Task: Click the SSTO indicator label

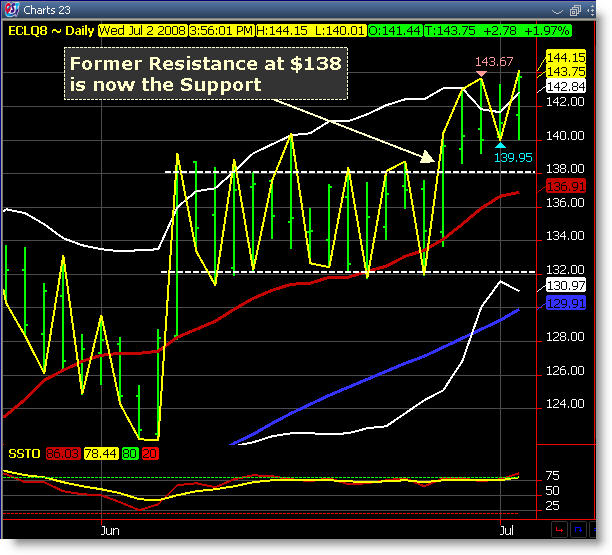Action: tap(24, 454)
